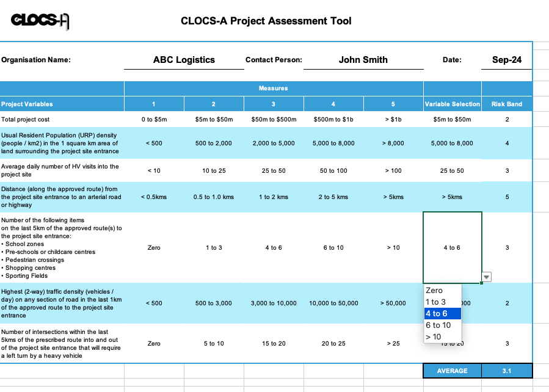Click the ABC Logistics organisation name field

pyautogui.click(x=184, y=59)
